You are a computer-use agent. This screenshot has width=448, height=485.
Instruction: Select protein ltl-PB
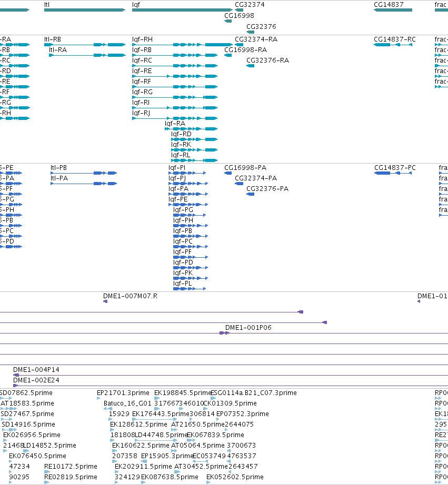point(84,173)
